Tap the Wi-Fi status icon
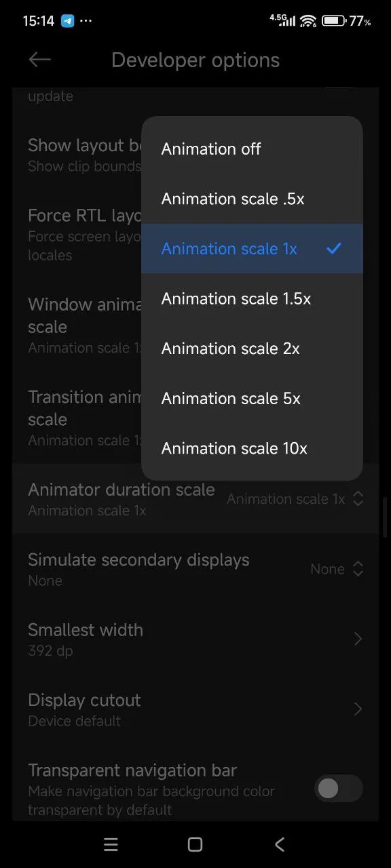The height and width of the screenshot is (868, 391). (308, 21)
